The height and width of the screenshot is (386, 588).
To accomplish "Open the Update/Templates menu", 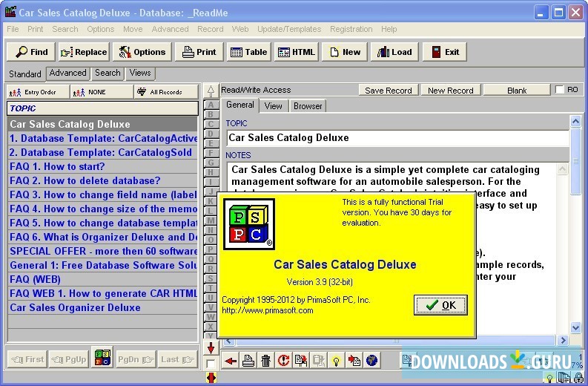I will [289, 29].
